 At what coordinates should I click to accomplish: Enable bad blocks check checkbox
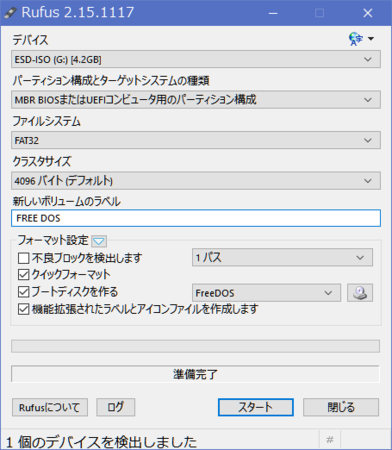pyautogui.click(x=24, y=258)
